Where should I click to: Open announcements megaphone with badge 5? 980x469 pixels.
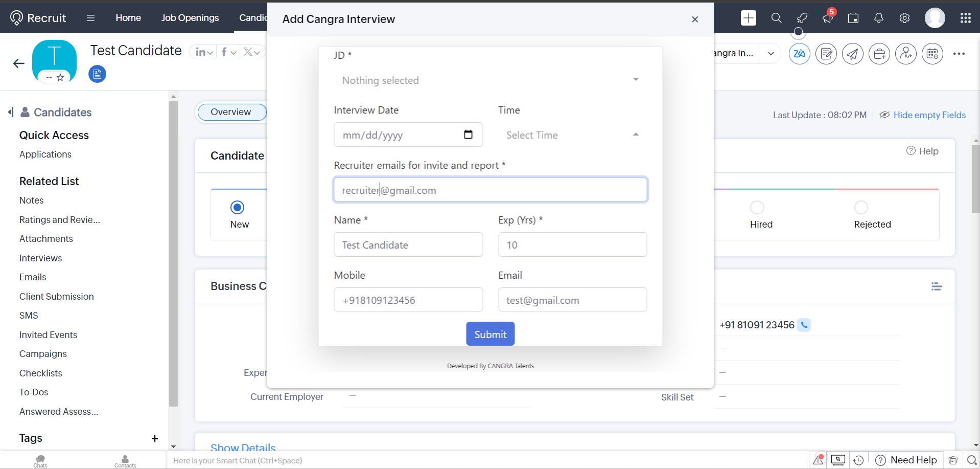(828, 18)
